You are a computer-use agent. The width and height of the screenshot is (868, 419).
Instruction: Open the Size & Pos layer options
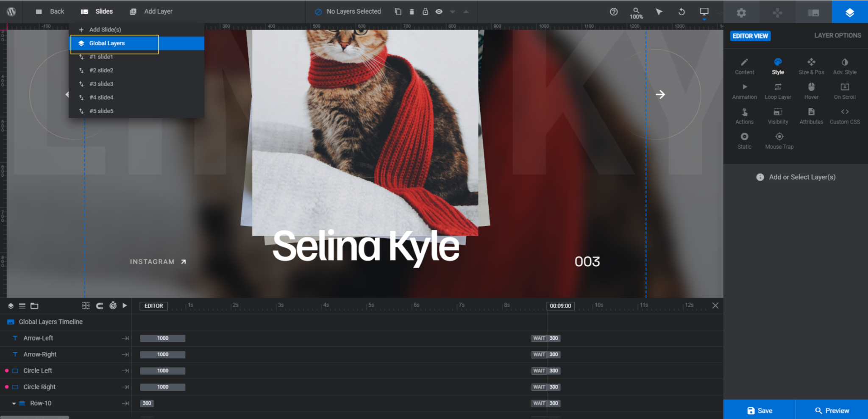click(811, 67)
